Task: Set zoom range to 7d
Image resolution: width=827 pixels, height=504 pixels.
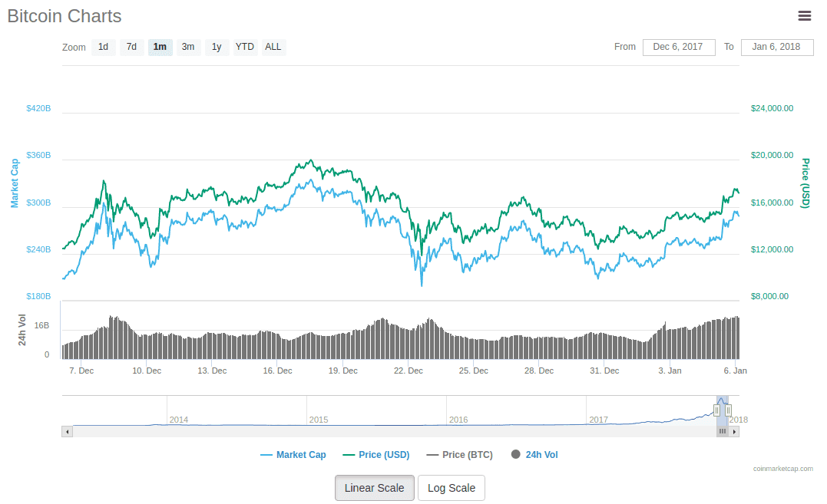Action: [x=131, y=48]
